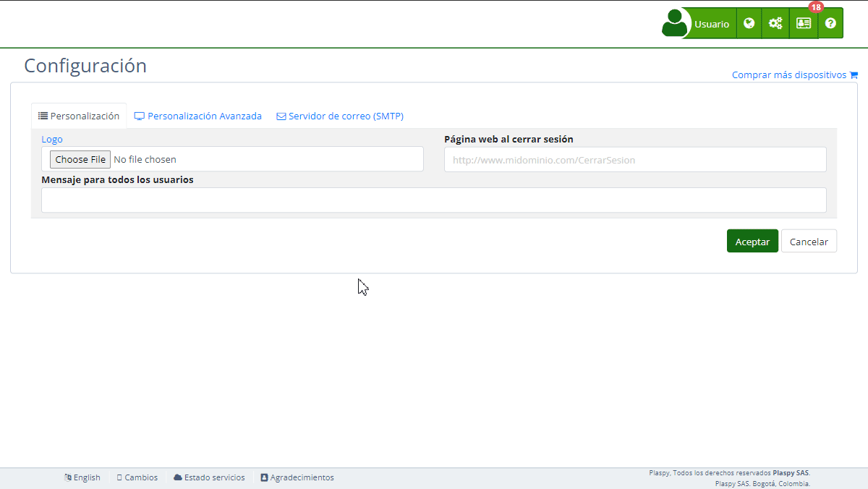The width and height of the screenshot is (868, 489).
Task: Open the Usuario menu
Action: 711,24
